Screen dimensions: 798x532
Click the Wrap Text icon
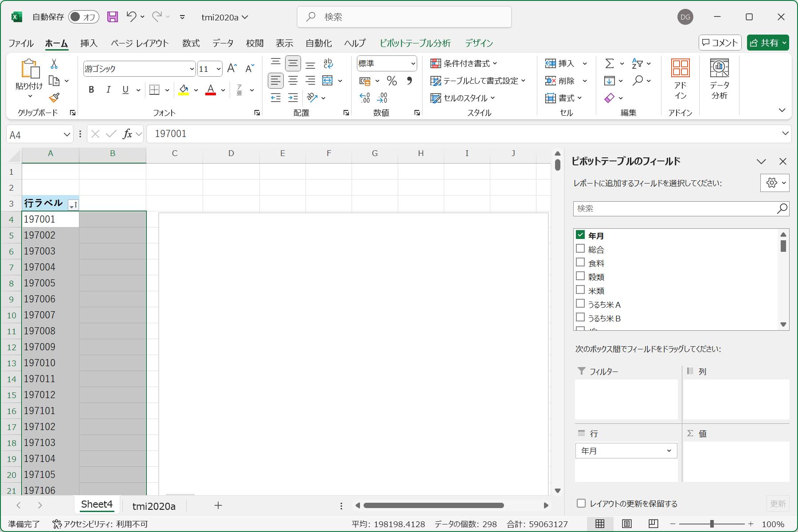328,63
